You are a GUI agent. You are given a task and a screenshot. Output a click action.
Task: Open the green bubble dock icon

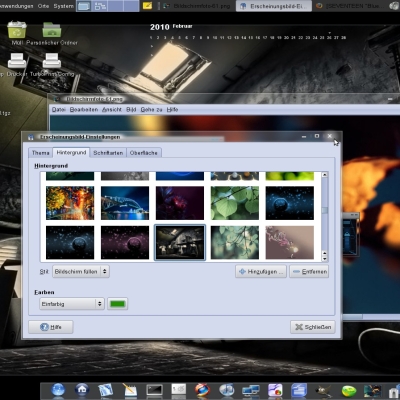(349, 390)
